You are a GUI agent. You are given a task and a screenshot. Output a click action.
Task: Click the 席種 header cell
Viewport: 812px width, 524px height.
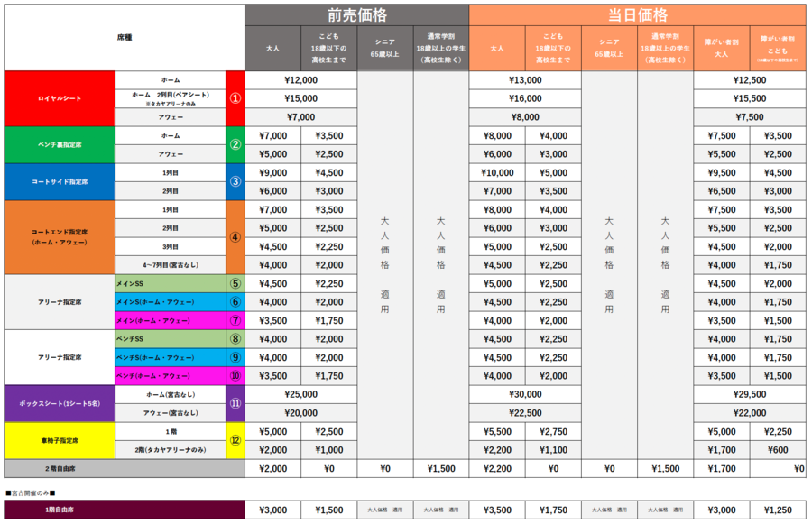coord(124,38)
